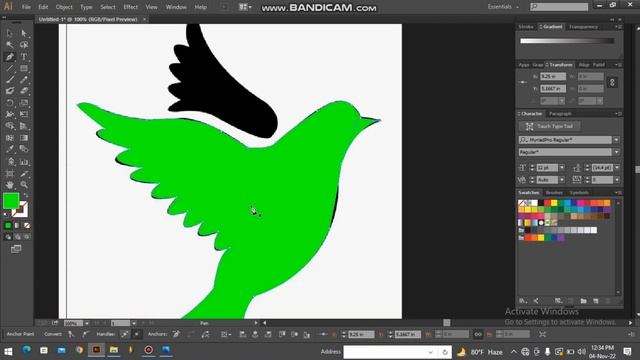The height and width of the screenshot is (360, 640).
Task: Click the search field in application bar
Action: (x=559, y=7)
